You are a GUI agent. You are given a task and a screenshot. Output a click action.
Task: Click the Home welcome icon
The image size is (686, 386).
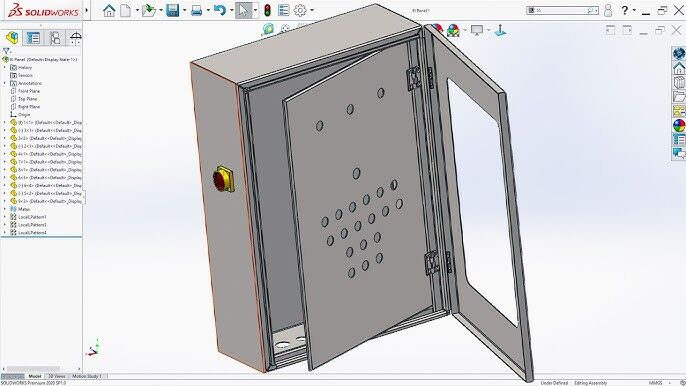click(x=109, y=10)
